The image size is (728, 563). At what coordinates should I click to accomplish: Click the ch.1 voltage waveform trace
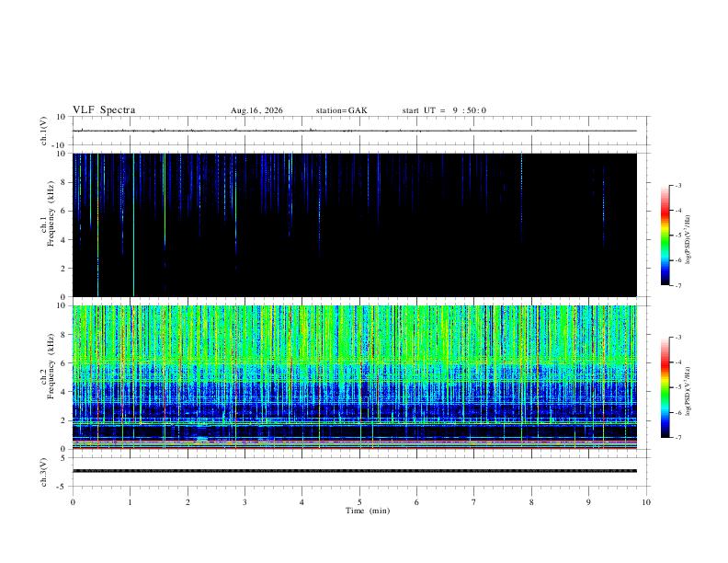point(354,131)
